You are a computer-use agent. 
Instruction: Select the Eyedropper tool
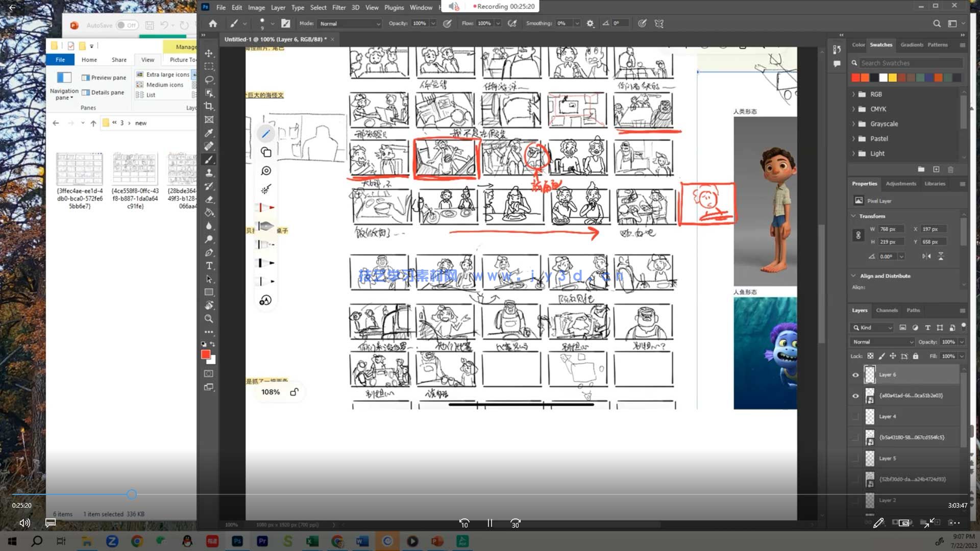[209, 133]
